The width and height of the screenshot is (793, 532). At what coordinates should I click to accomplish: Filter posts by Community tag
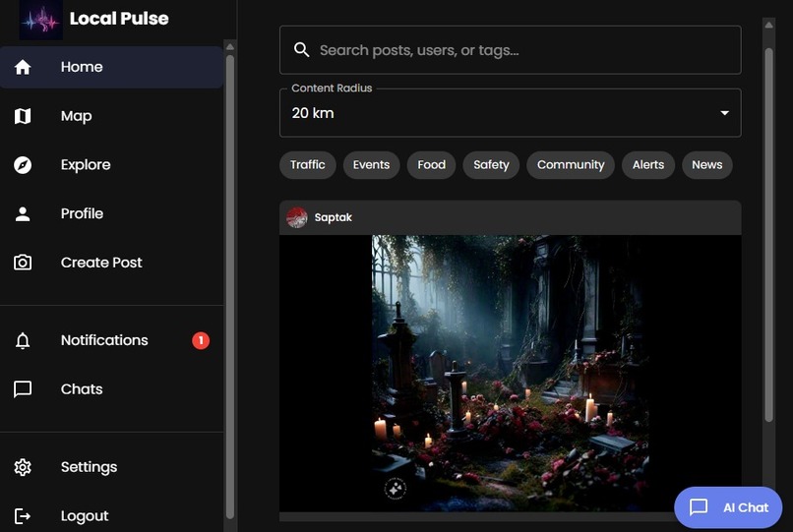pyautogui.click(x=571, y=165)
